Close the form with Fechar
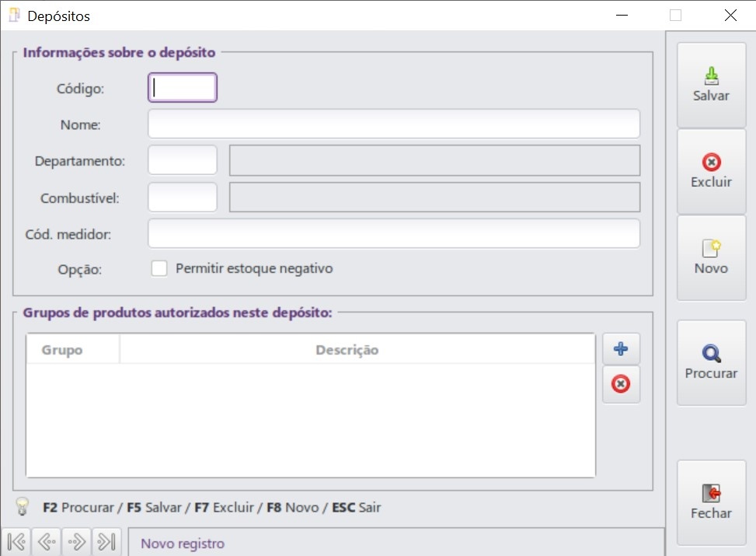756x556 pixels. 711,502
